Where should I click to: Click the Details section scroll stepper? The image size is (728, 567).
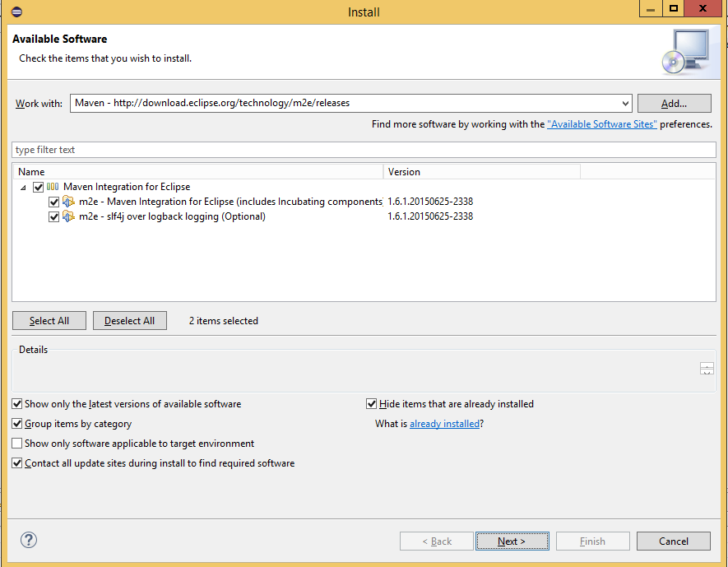(707, 369)
